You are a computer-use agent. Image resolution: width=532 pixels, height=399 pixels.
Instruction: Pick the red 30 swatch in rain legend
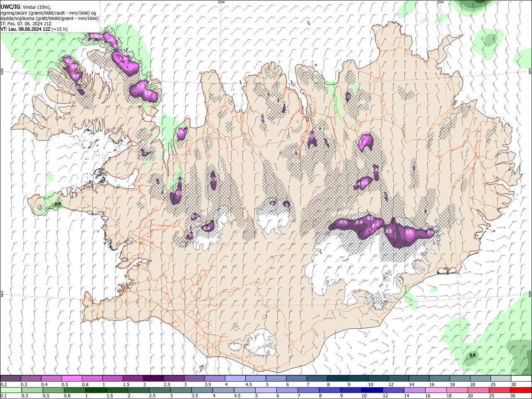pos(521,390)
